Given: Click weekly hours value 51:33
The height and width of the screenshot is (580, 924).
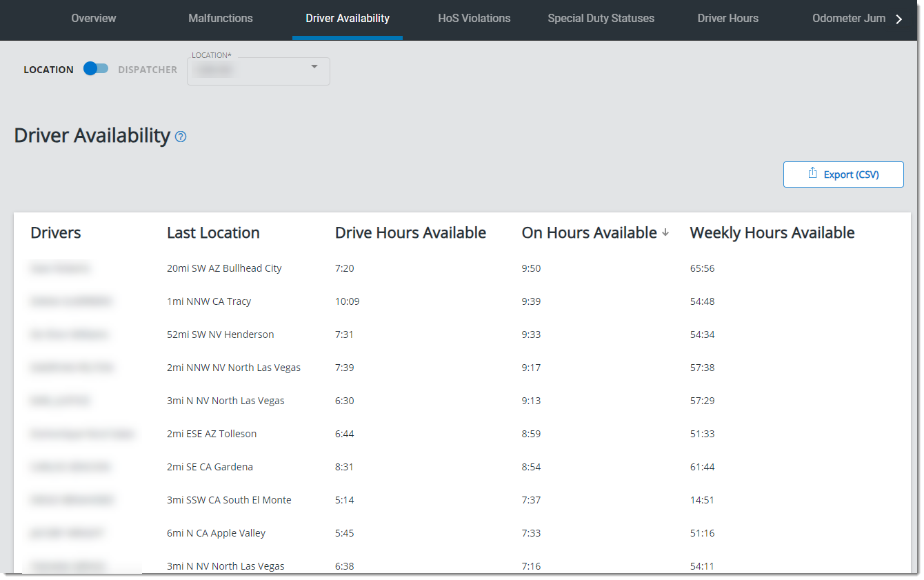Looking at the screenshot, I should click(x=703, y=434).
